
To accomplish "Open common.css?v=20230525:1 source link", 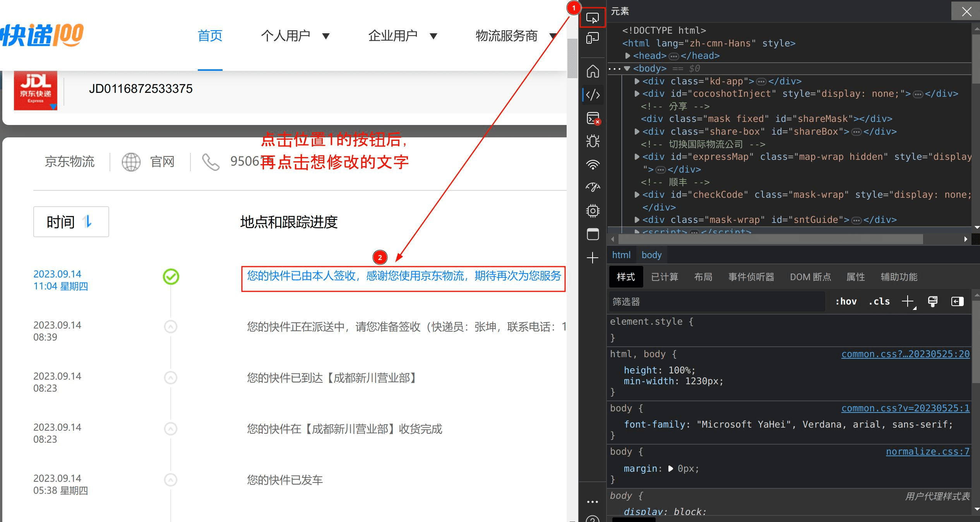I will [905, 408].
